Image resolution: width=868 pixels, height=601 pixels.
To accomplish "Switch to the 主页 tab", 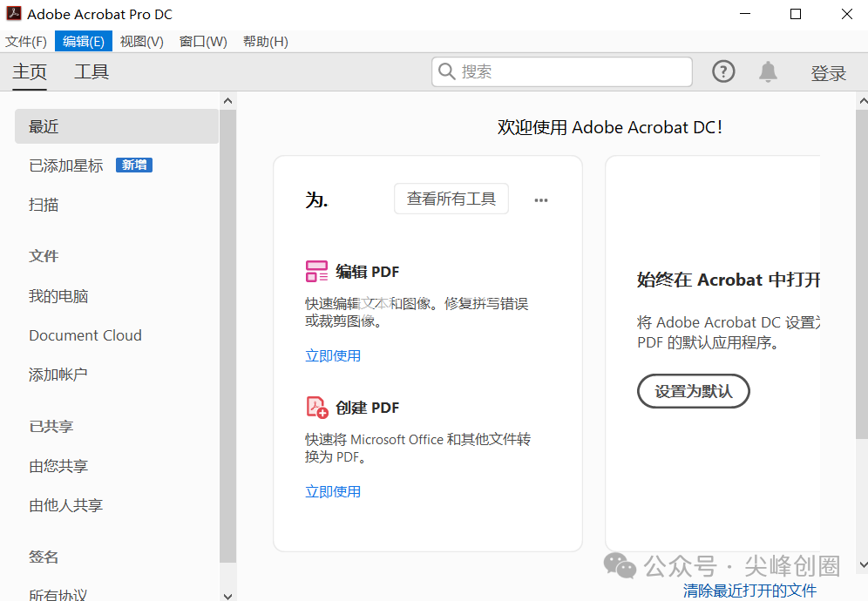I will 30,72.
